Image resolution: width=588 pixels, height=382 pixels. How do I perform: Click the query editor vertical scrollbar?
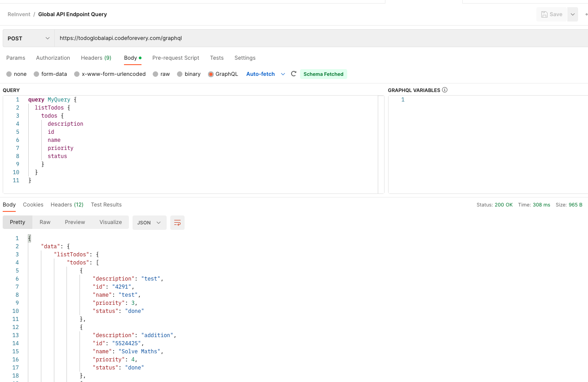point(381,145)
